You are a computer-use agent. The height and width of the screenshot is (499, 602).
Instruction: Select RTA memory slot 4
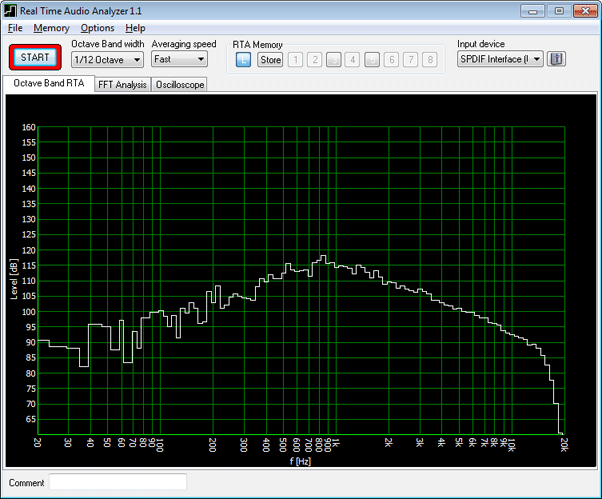point(352,60)
